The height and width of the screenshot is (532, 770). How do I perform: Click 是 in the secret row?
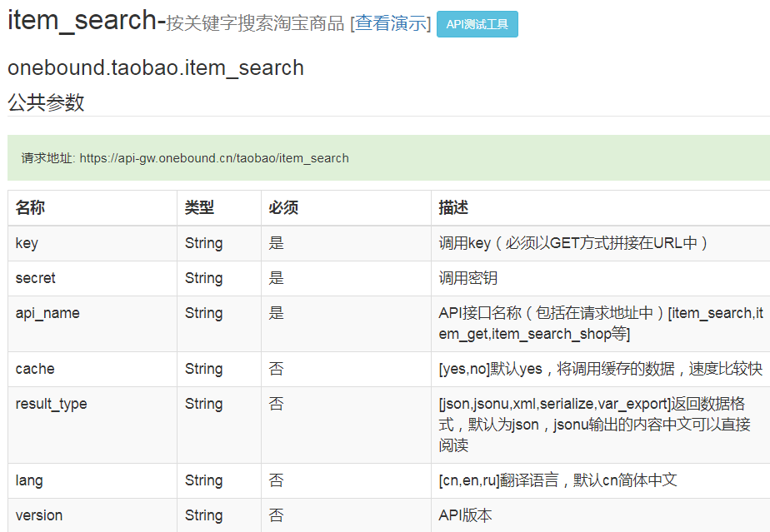[x=276, y=278]
